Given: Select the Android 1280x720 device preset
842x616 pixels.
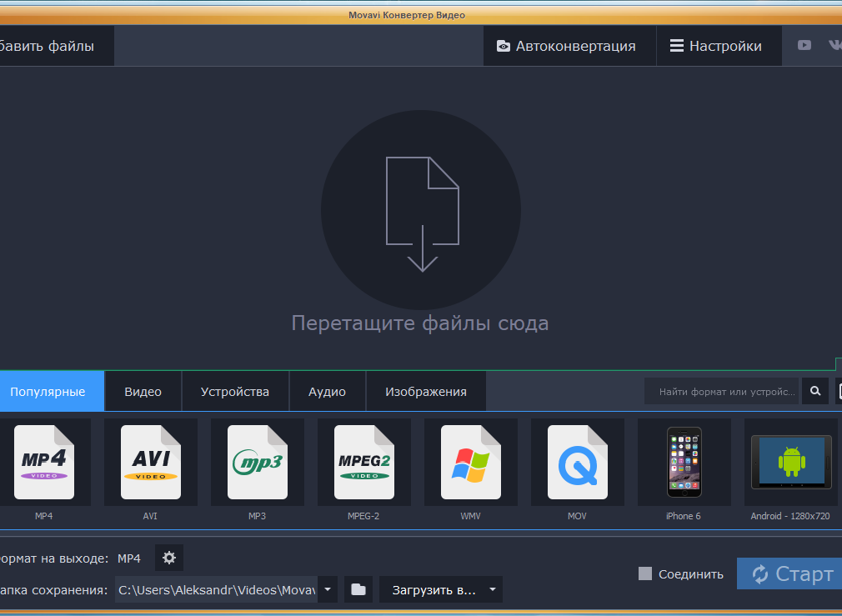Looking at the screenshot, I should pos(791,463).
